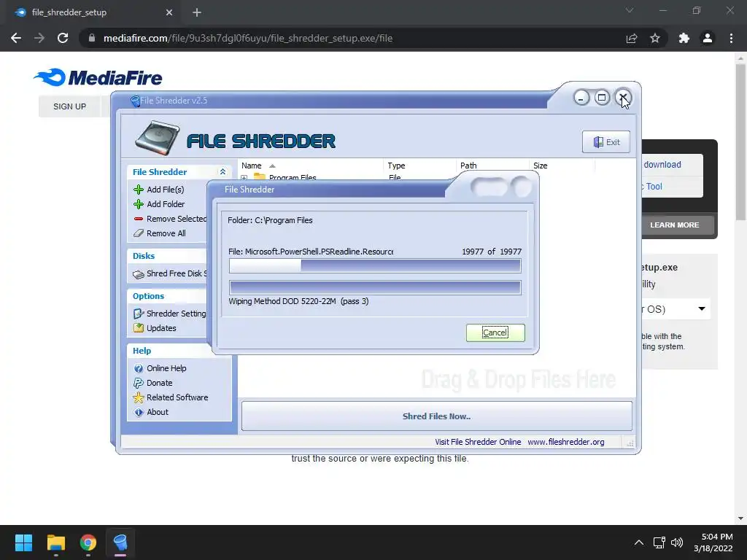Click the browser vertical scrollbar
747x560 pixels.
coord(740,143)
